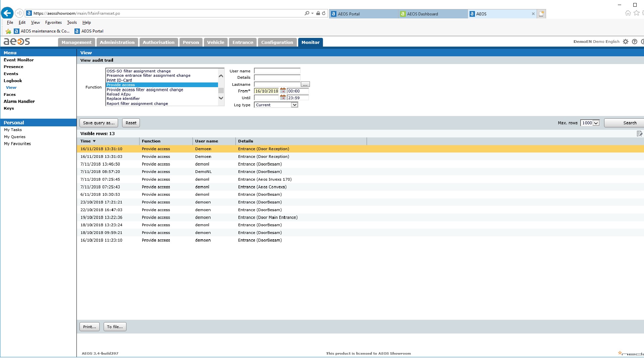Open the AEOS help question mark icon
This screenshot has width=644, height=362.
coord(634,42)
